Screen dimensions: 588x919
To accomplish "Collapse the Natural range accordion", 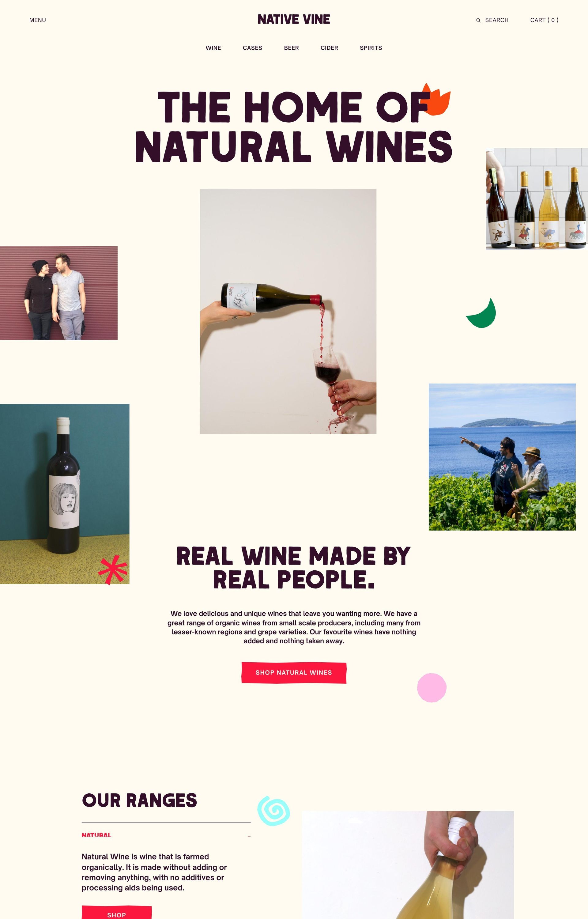I will tap(249, 836).
